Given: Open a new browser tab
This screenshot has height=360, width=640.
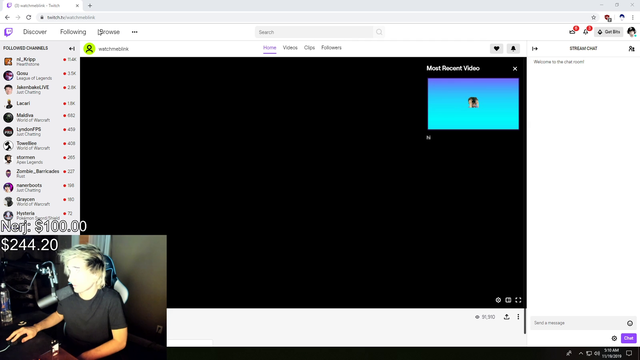Looking at the screenshot, I should (90, 6).
